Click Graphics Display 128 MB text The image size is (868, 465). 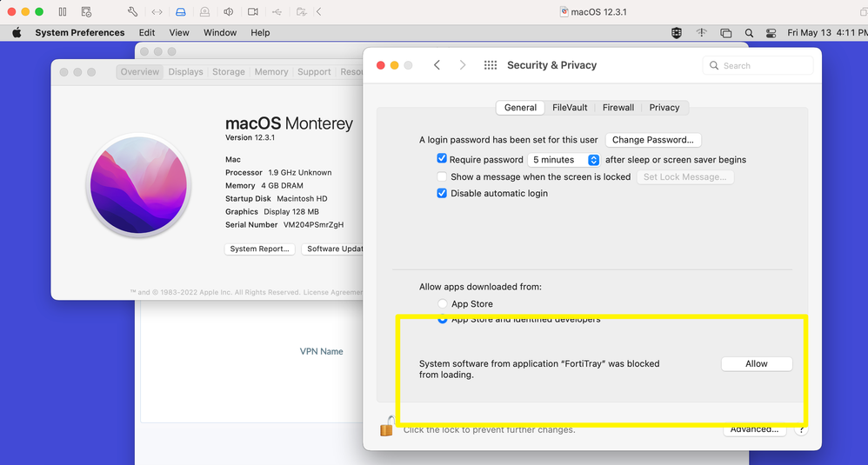pos(272,212)
